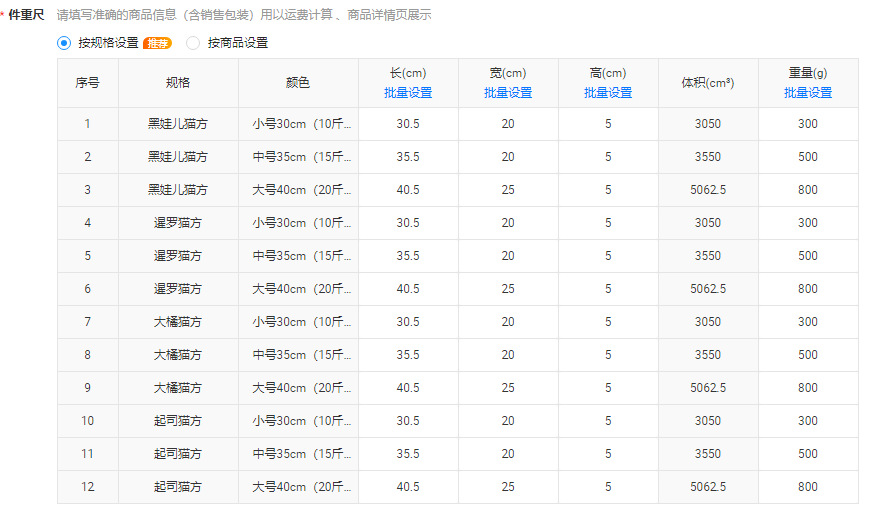
Task: Select 暹罗猫方 spec in row 4
Action: [178, 223]
